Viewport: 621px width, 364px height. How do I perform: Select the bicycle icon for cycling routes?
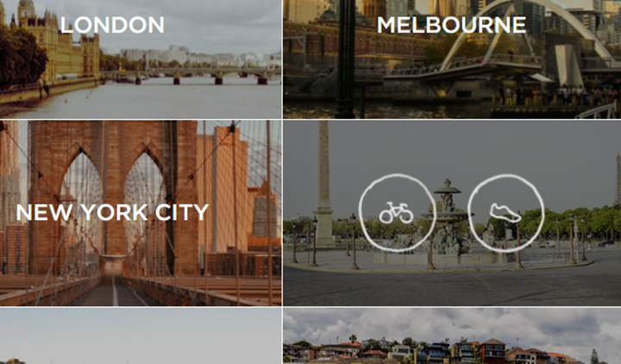click(x=396, y=213)
